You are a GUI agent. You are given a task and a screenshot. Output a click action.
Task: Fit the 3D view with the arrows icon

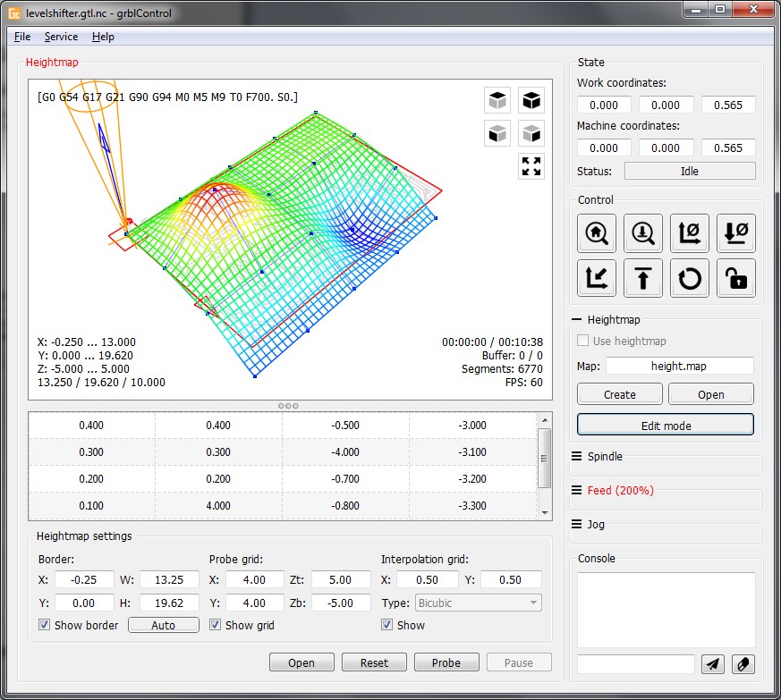tap(531, 166)
